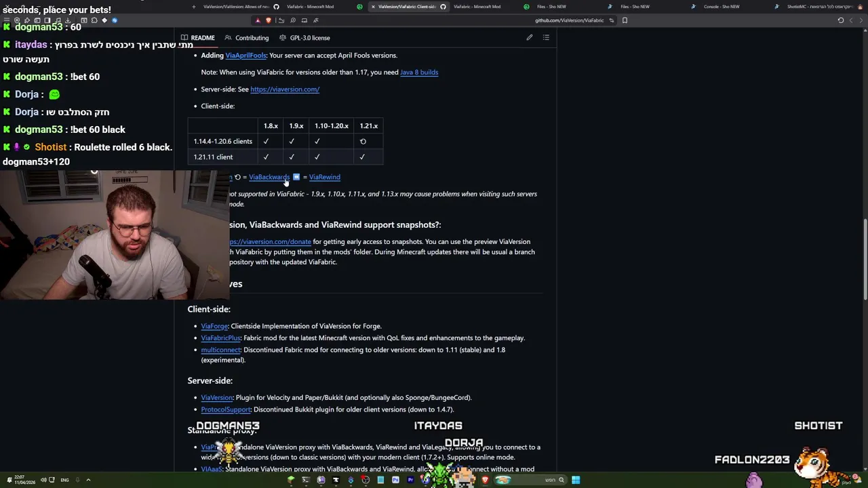Open the ViaBackwards legend link
Viewport: 868px width, 488px height.
point(269,177)
